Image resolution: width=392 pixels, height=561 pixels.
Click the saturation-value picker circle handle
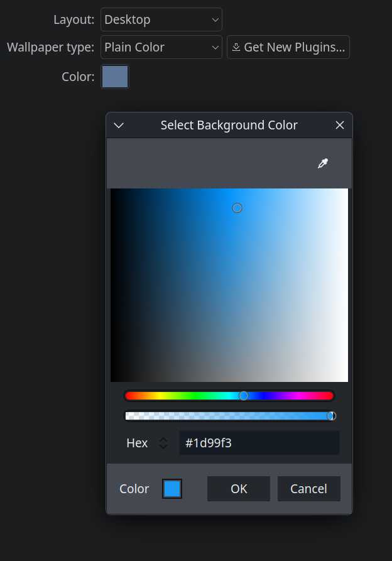(x=237, y=208)
